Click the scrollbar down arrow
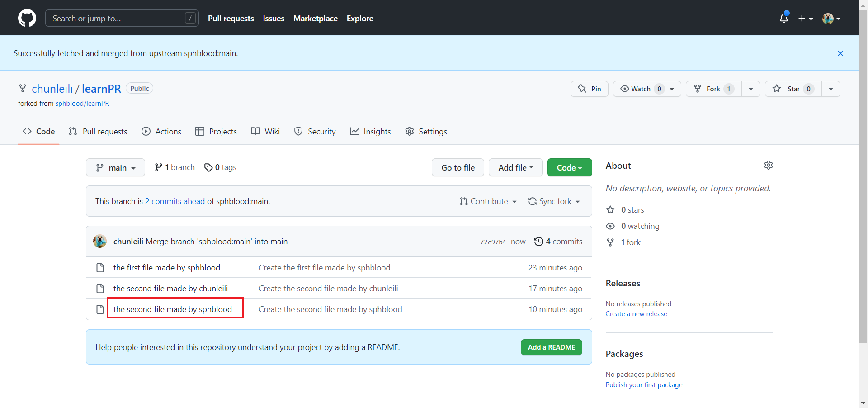The image size is (868, 408). coord(863,403)
